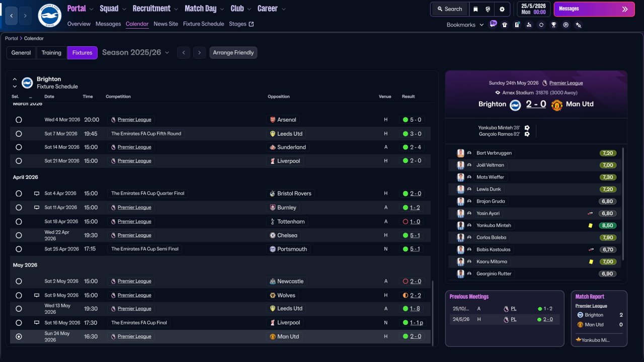
Task: Go to the previous season arrow
Action: click(184, 53)
